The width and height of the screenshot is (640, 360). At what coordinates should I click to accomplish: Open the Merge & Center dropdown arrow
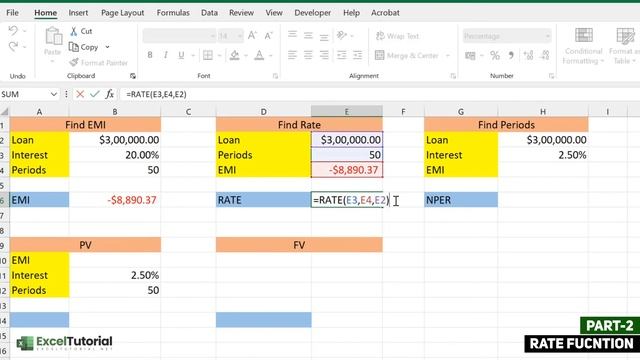click(448, 56)
